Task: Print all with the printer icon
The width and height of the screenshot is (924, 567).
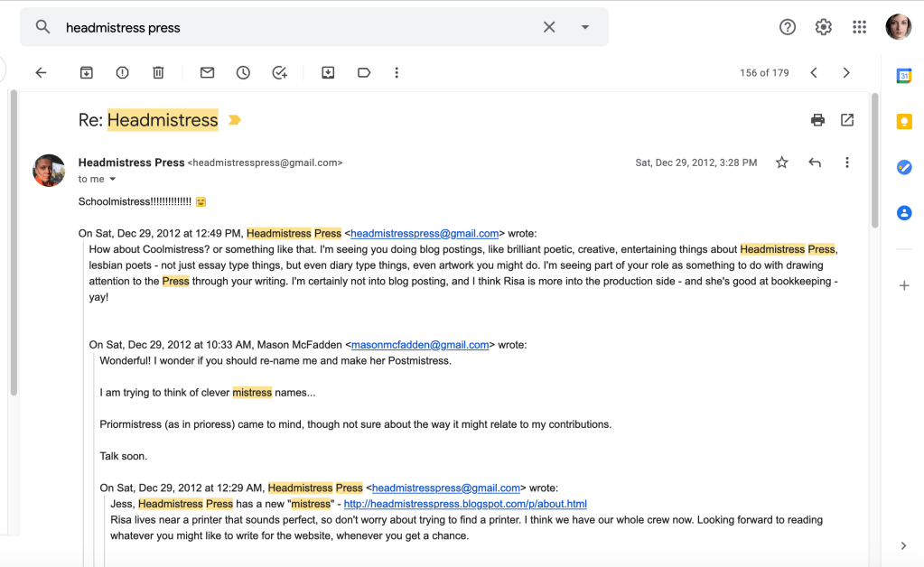Action: [817, 120]
